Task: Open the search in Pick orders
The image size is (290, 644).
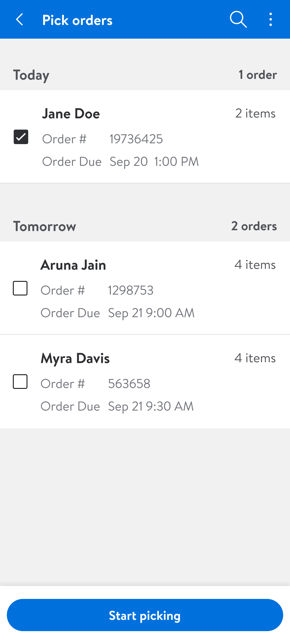Action: click(x=238, y=20)
